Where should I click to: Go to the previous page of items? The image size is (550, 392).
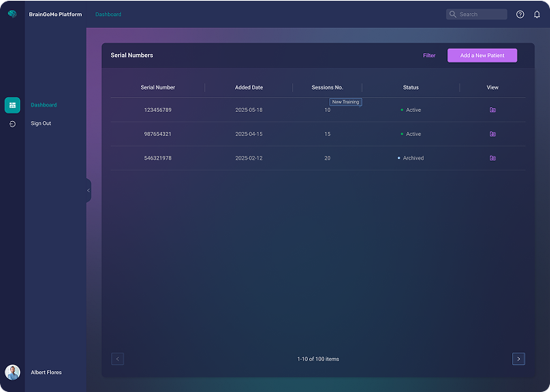coord(117,359)
